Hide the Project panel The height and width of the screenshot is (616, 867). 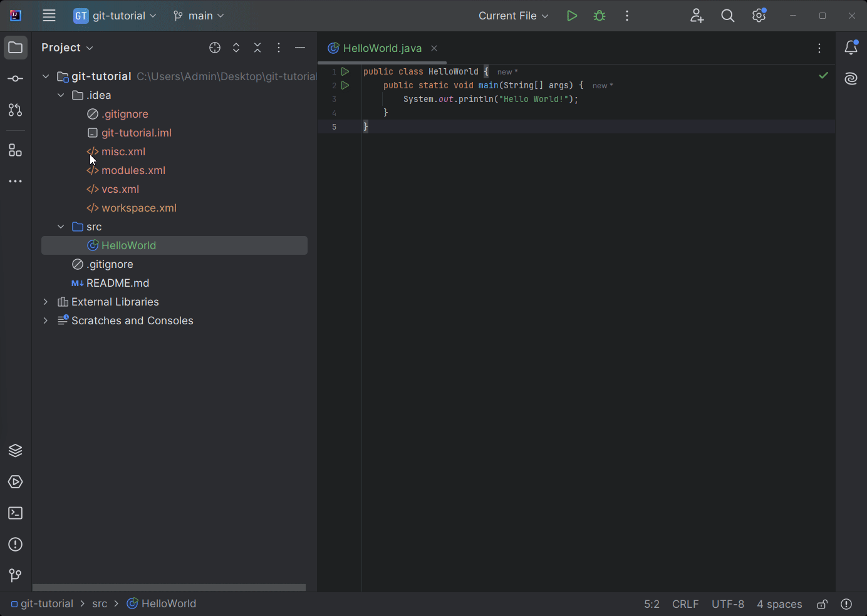(300, 48)
